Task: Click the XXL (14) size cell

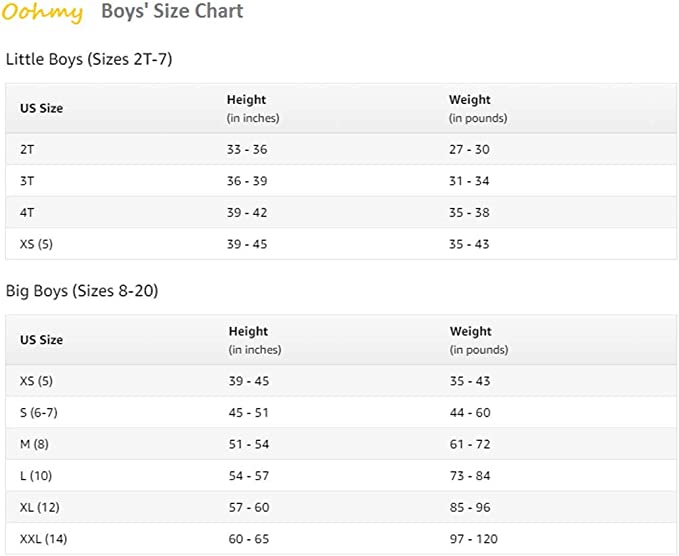Action: coord(43,540)
